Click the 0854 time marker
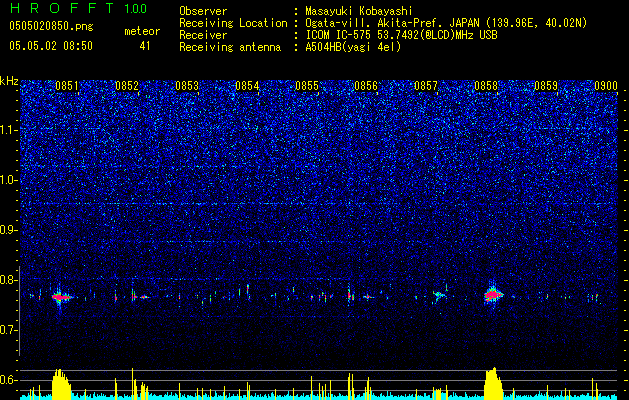 [x=247, y=86]
